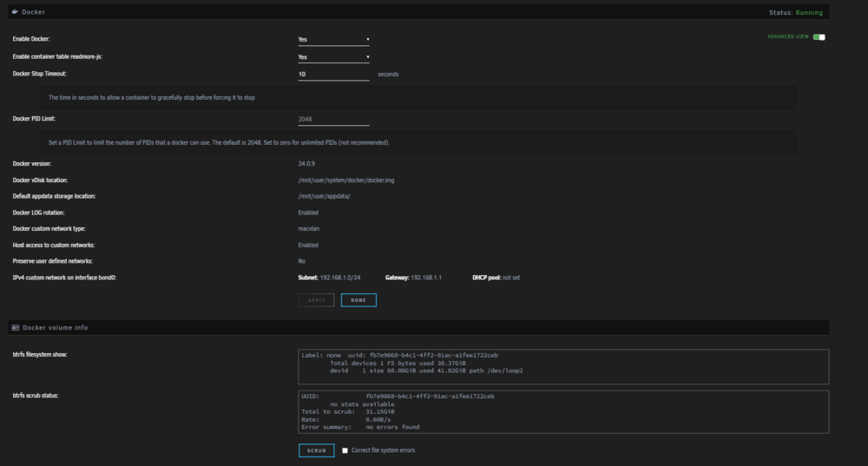
Task: Click the Docker Stop Timeout input field
Action: pos(334,74)
